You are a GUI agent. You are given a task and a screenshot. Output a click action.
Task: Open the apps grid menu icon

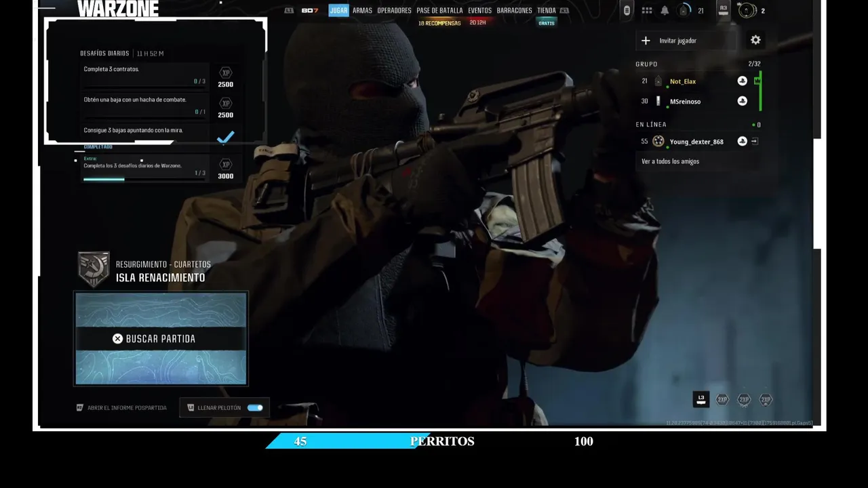(647, 10)
